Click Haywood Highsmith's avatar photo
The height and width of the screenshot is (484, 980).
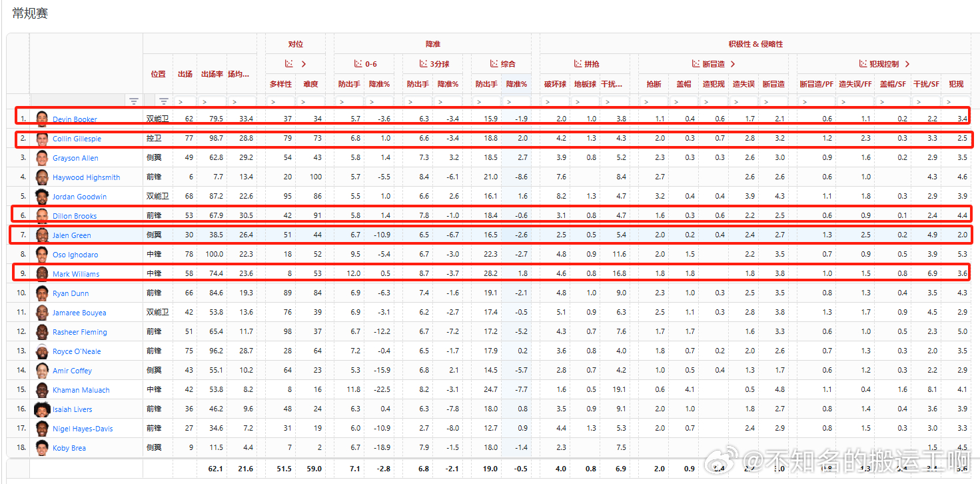[43, 177]
